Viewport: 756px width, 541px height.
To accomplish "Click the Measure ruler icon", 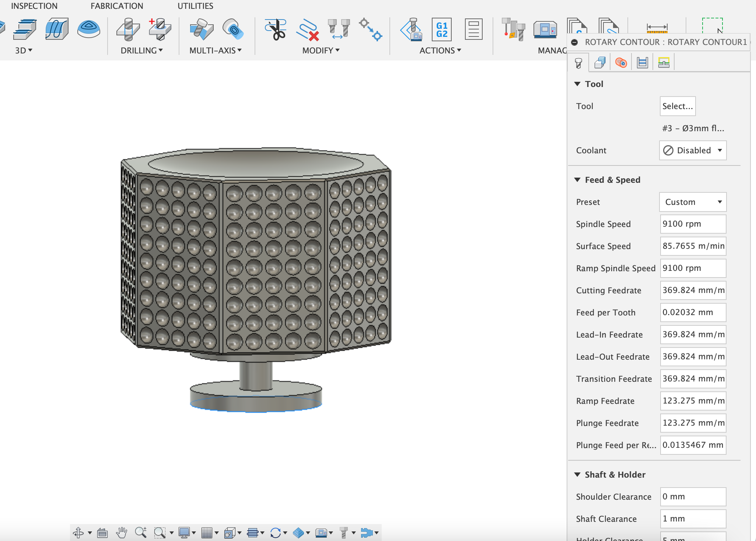I will pos(657,28).
